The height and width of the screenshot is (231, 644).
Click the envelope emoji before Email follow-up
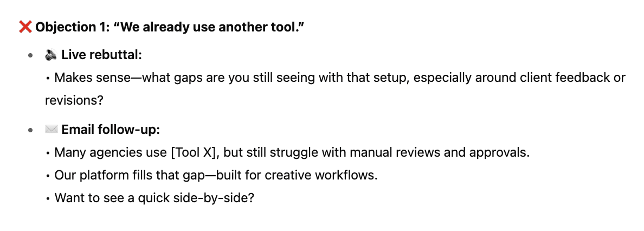(x=51, y=130)
